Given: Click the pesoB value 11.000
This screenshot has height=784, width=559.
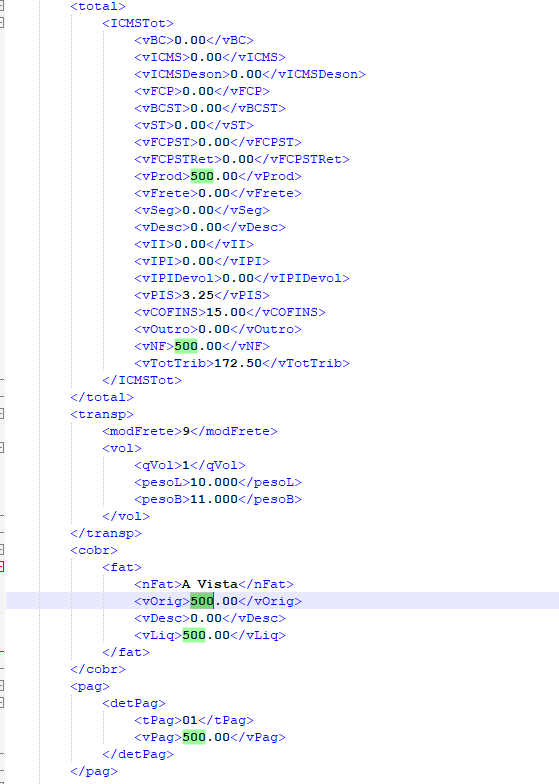Looking at the screenshot, I should click(x=214, y=499).
